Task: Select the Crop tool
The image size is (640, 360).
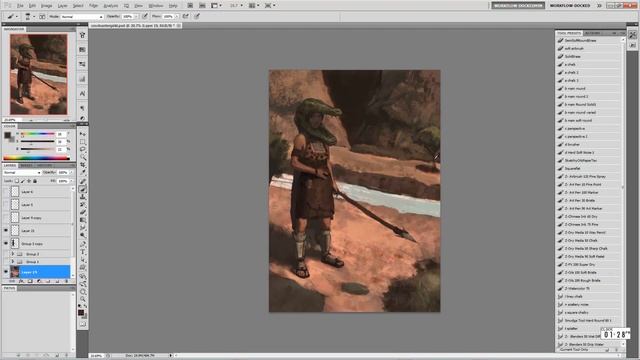Action: click(x=83, y=165)
